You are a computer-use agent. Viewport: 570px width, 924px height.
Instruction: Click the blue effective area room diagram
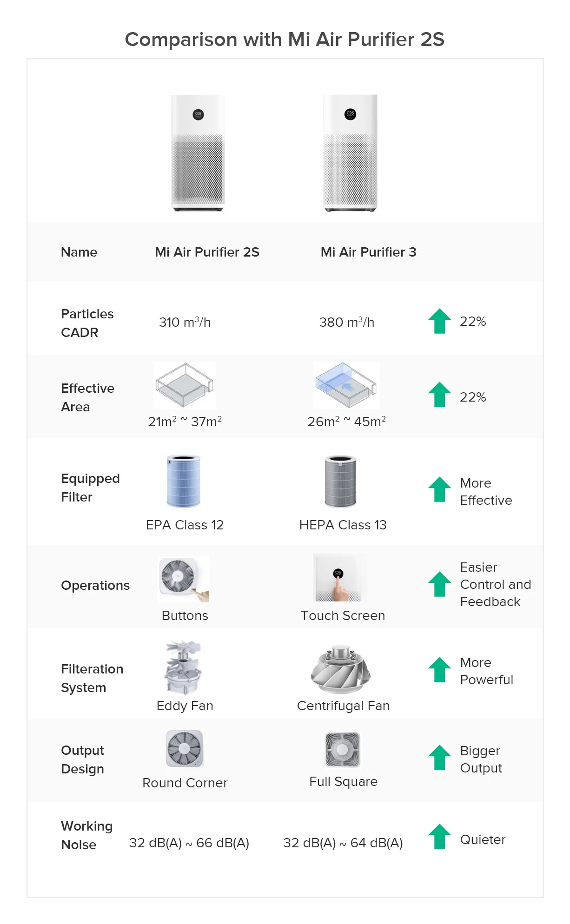click(346, 385)
